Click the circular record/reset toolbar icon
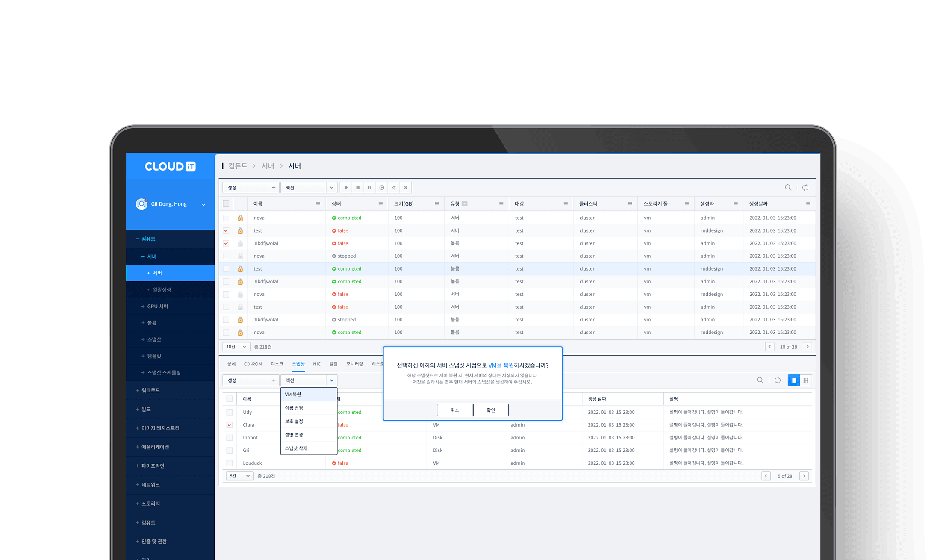Image resolution: width=949 pixels, height=560 pixels. point(382,187)
